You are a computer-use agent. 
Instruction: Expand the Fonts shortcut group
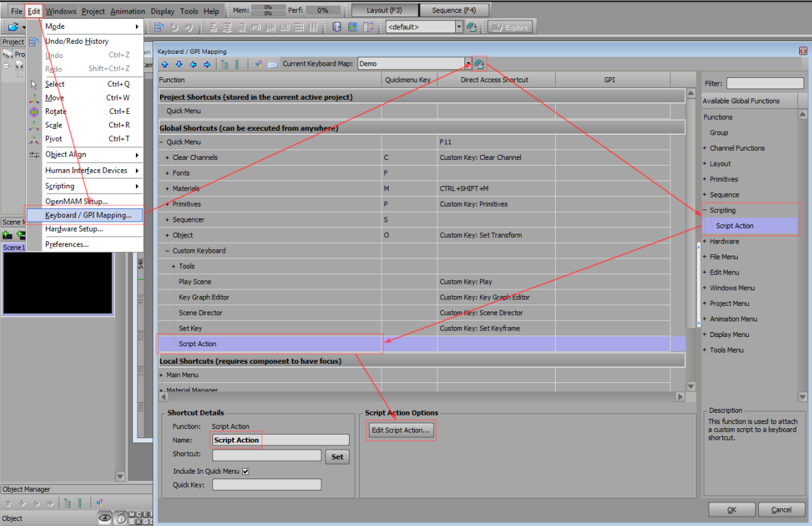pos(167,173)
